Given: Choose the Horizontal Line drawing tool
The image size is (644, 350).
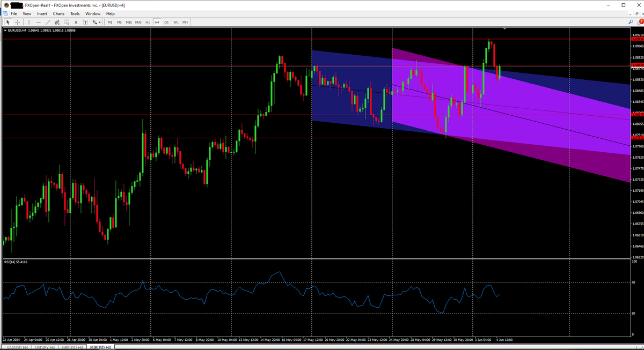Looking at the screenshot, I should 38,22.
